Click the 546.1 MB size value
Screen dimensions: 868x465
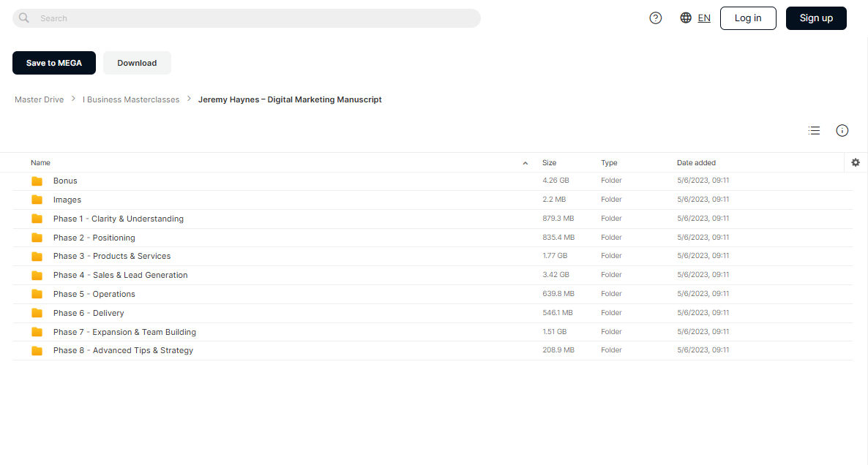pyautogui.click(x=558, y=312)
